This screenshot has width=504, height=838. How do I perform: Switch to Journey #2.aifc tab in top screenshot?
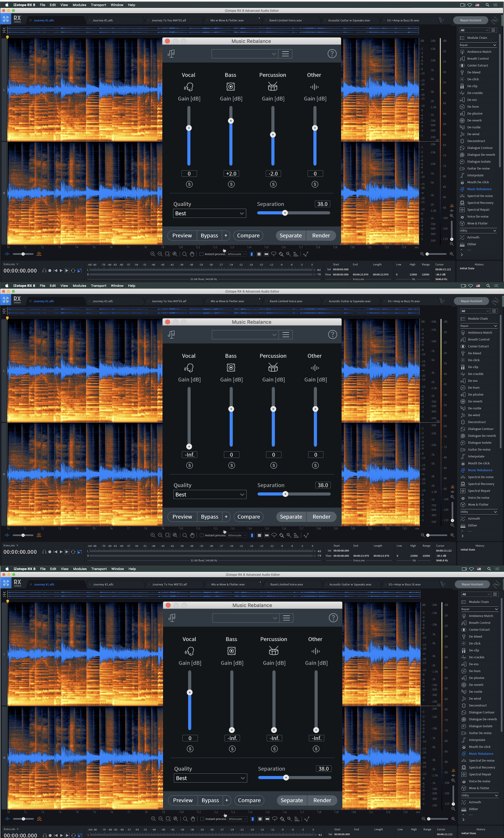pyautogui.click(x=103, y=20)
